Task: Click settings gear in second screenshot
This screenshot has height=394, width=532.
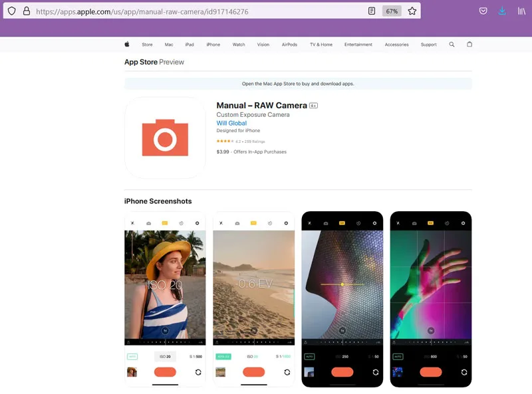Action: point(286,223)
